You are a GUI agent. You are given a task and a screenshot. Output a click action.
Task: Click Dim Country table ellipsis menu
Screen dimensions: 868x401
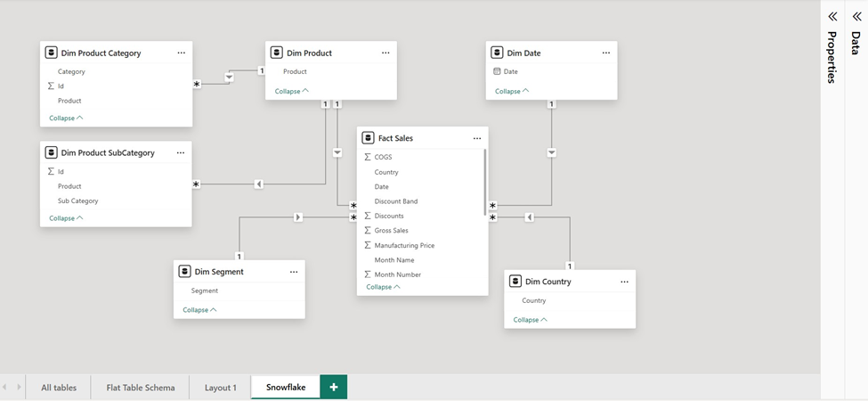point(624,281)
